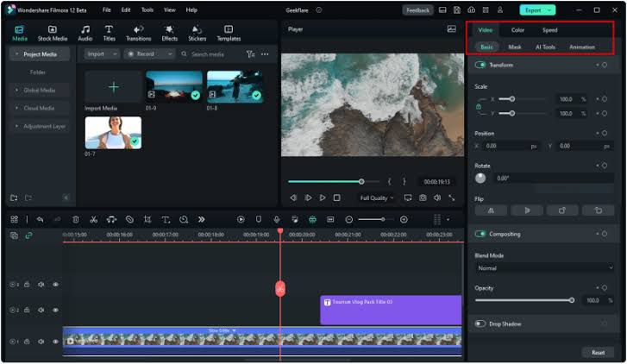Click the Reset button in properties panel

pos(599,353)
